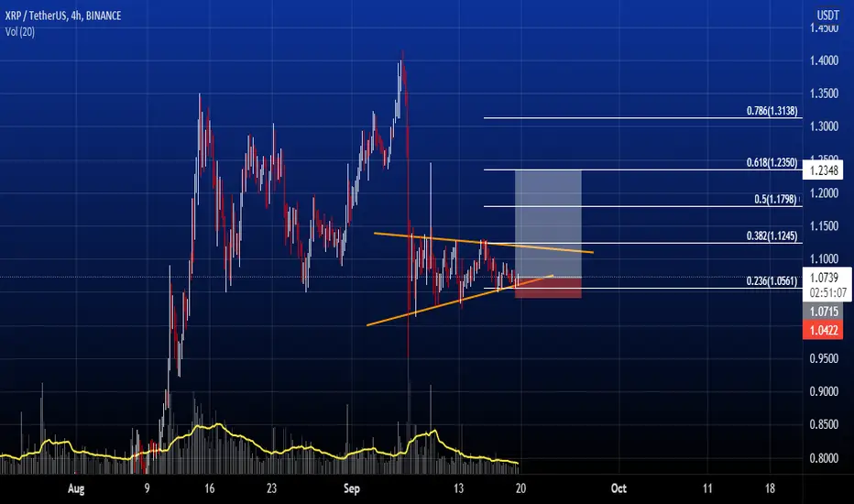The image size is (854, 504).
Task: Select the grey profit zone of long position
Action: (x=548, y=224)
